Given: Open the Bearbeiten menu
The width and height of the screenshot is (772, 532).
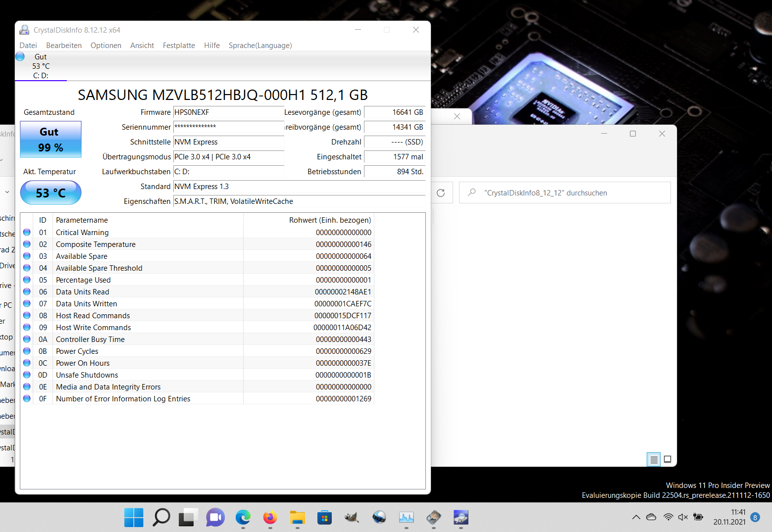Looking at the screenshot, I should pyautogui.click(x=64, y=46).
